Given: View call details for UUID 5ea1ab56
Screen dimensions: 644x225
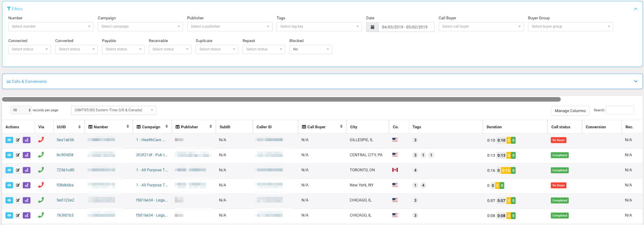Looking at the screenshot, I should tap(9, 140).
